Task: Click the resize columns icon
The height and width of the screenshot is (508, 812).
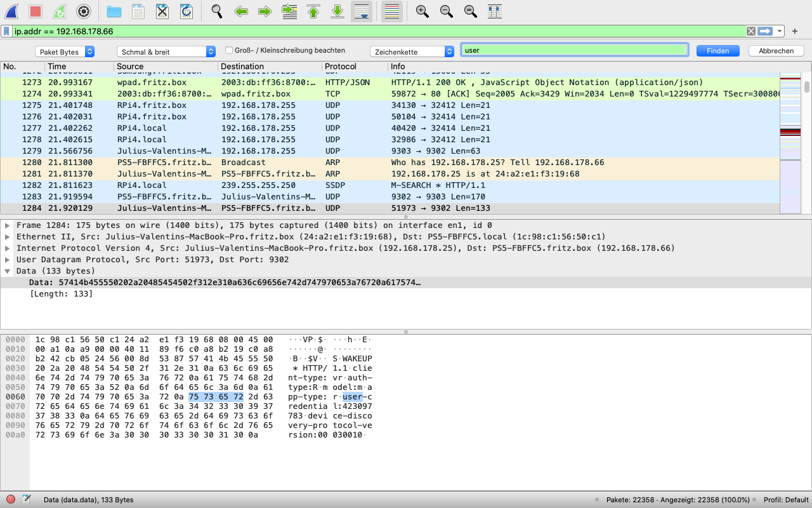Action: [x=495, y=11]
